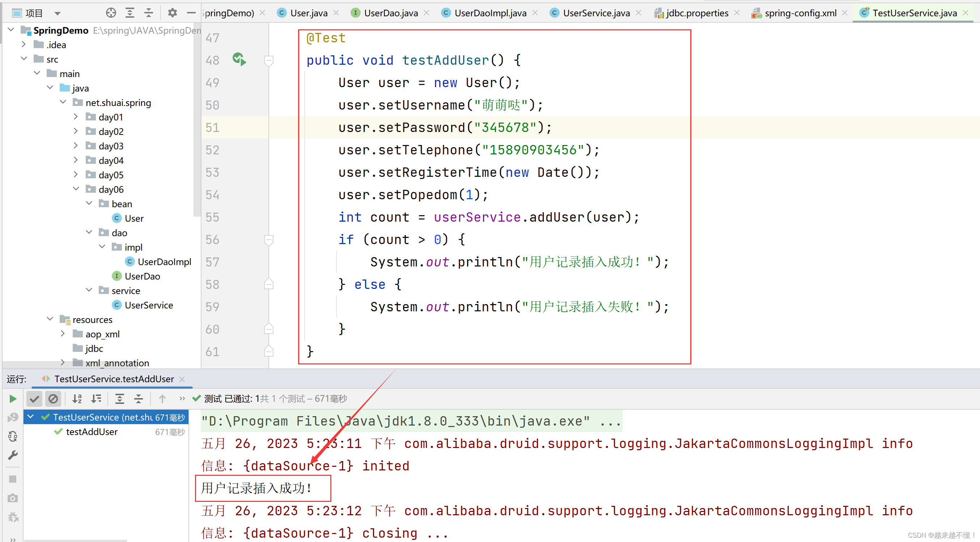Show more run toolbar actions chevron

[182, 398]
